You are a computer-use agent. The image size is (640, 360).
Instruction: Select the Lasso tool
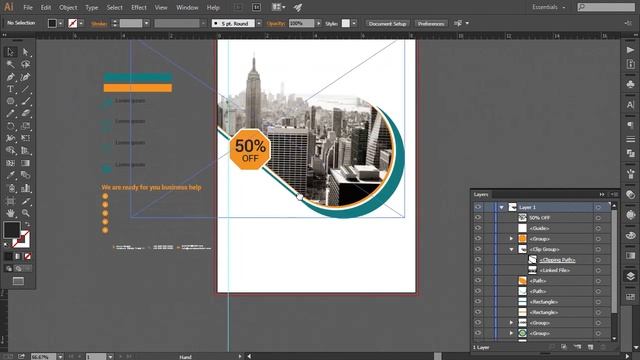tap(26, 64)
